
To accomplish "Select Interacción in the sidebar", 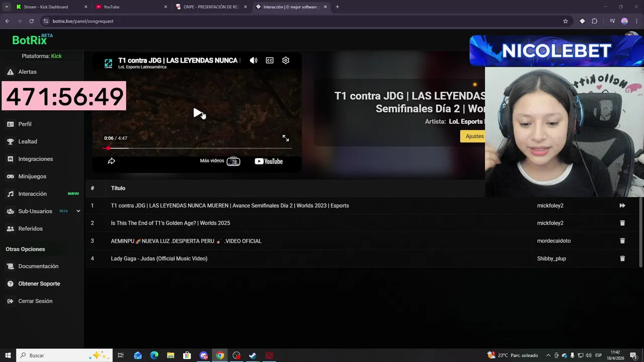I will [32, 194].
